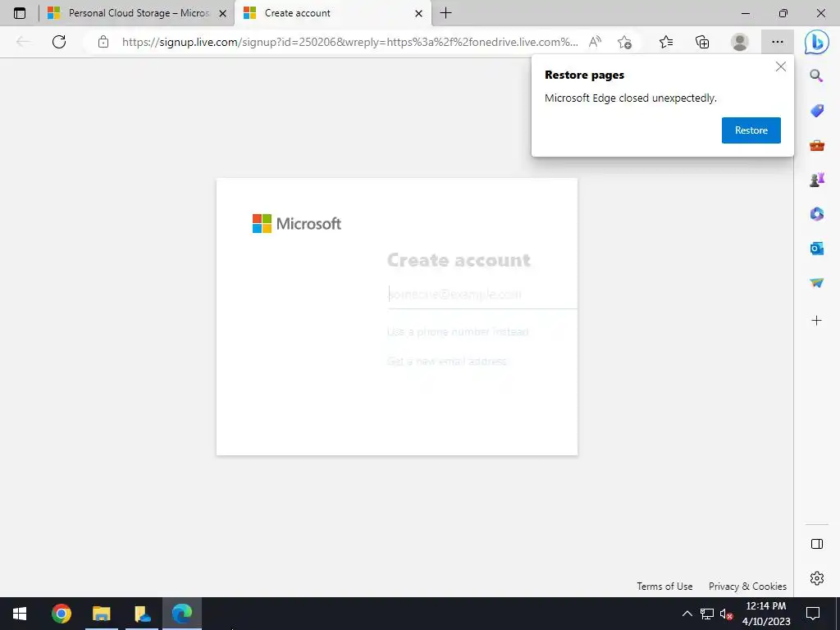Switch to Personal Cloud Storage tab
840x630 pixels.
pyautogui.click(x=137, y=13)
